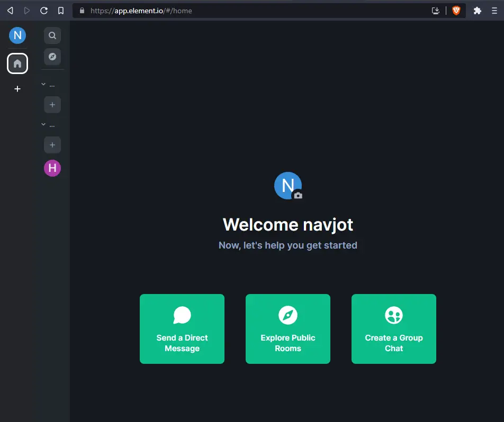Viewport: 504px width, 422px height.
Task: Open the room with purple H avatar
Action: [52, 168]
